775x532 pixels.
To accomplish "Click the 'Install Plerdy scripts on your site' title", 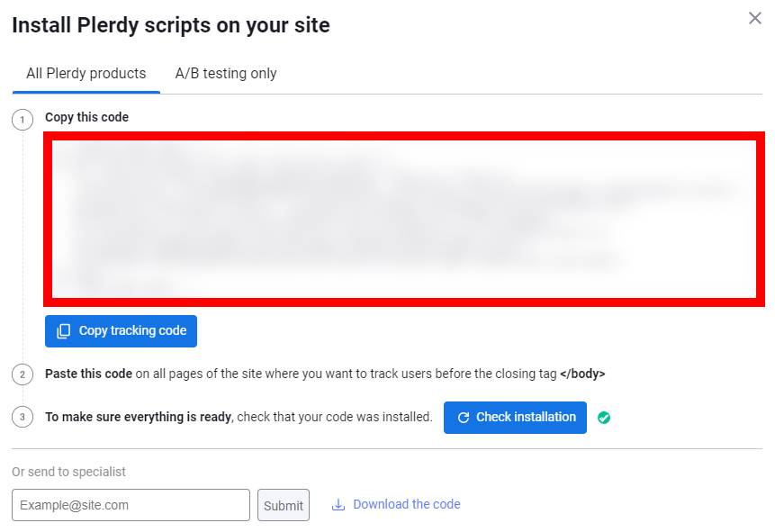I will (171, 25).
